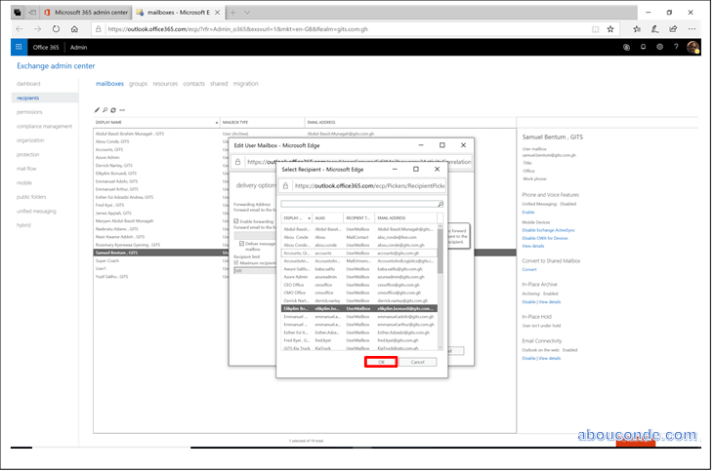Image resolution: width=714 pixels, height=471 pixels.
Task: Switch to the groups tab
Action: click(x=138, y=84)
